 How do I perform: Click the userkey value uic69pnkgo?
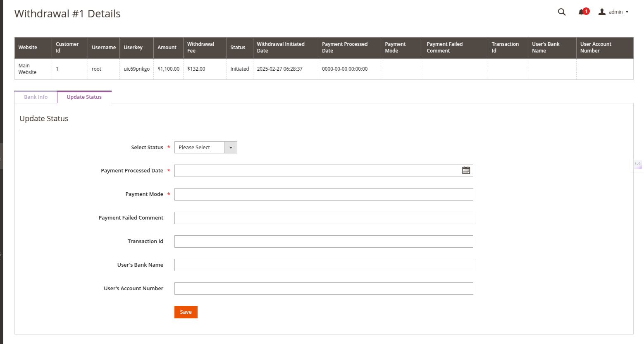(x=136, y=69)
